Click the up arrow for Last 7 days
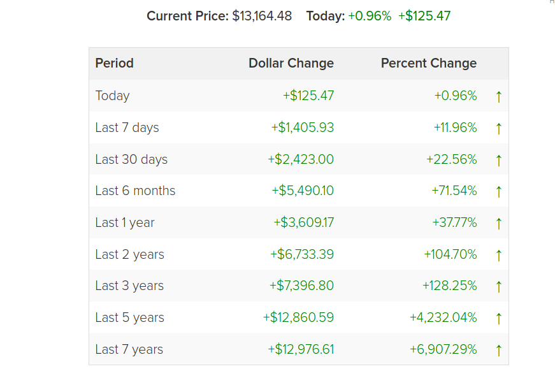This screenshot has height=392, width=555. tap(498, 128)
